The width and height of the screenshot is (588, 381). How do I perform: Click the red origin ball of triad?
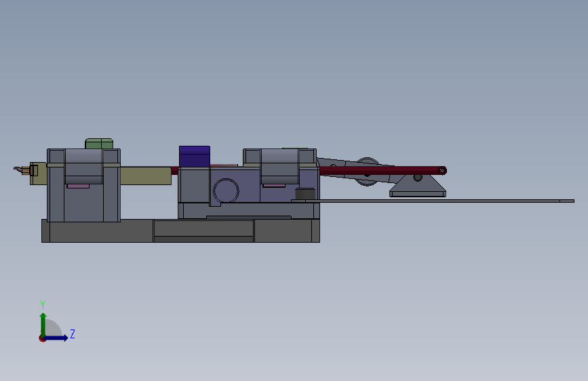42,338
